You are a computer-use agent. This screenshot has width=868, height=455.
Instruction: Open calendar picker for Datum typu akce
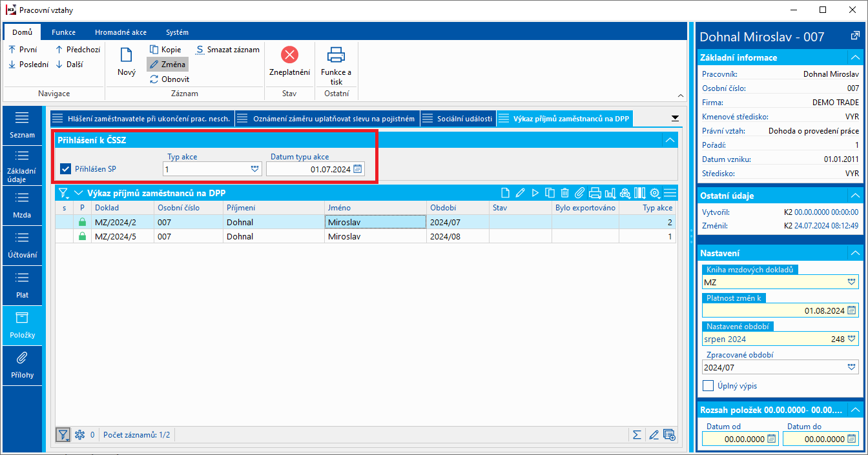pyautogui.click(x=358, y=169)
